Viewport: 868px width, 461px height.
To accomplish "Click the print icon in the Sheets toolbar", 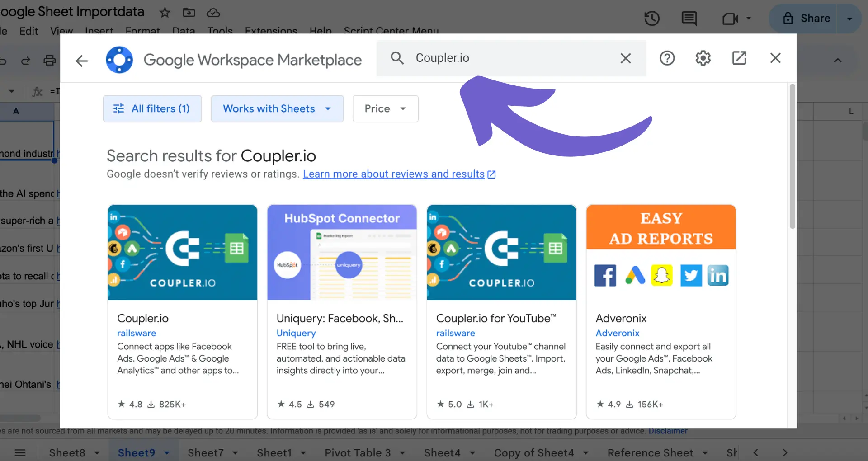I will coord(50,61).
